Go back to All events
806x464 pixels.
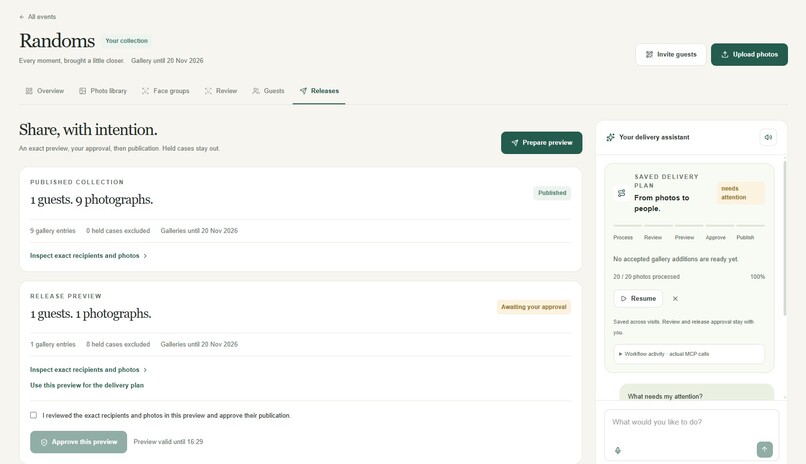pos(38,17)
